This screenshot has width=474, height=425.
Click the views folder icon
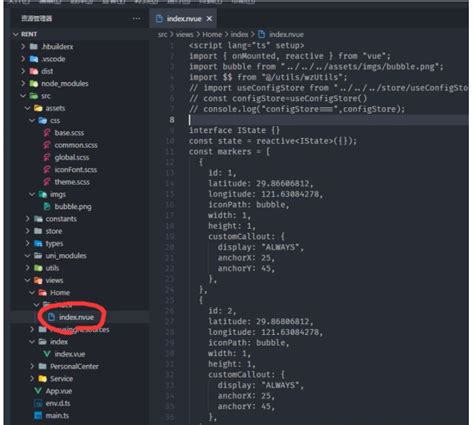(x=38, y=281)
